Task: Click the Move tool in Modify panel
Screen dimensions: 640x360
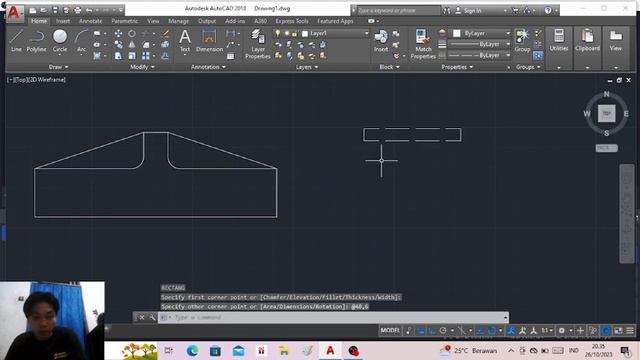Action: pyautogui.click(x=118, y=33)
